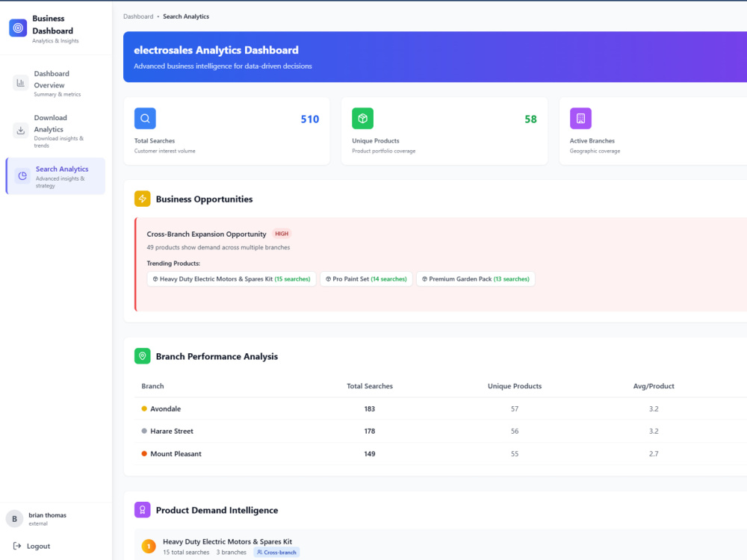Click the Cross-branch tag
Viewport: 747px width, 560px height.
[277, 553]
